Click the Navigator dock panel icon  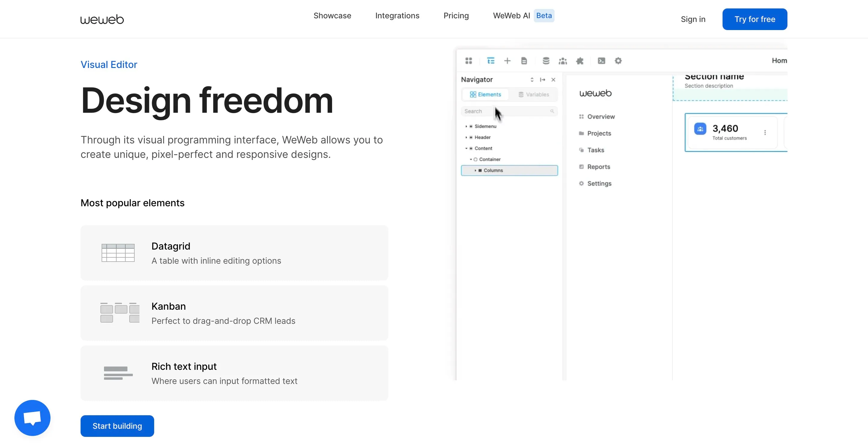point(542,80)
